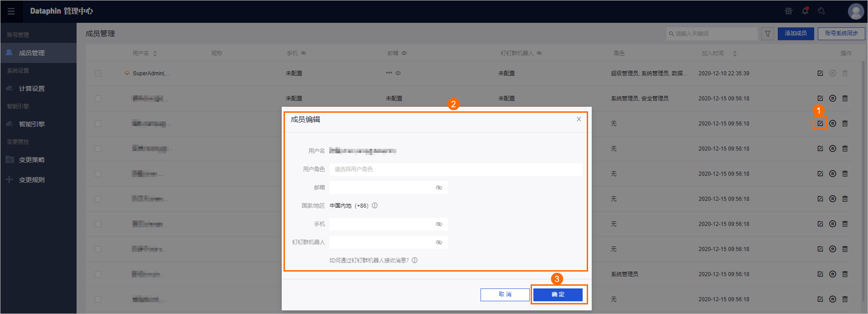Viewport: 868px width, 314px height.
Task: Check the SuperAdmin row checkbox
Action: 98,73
